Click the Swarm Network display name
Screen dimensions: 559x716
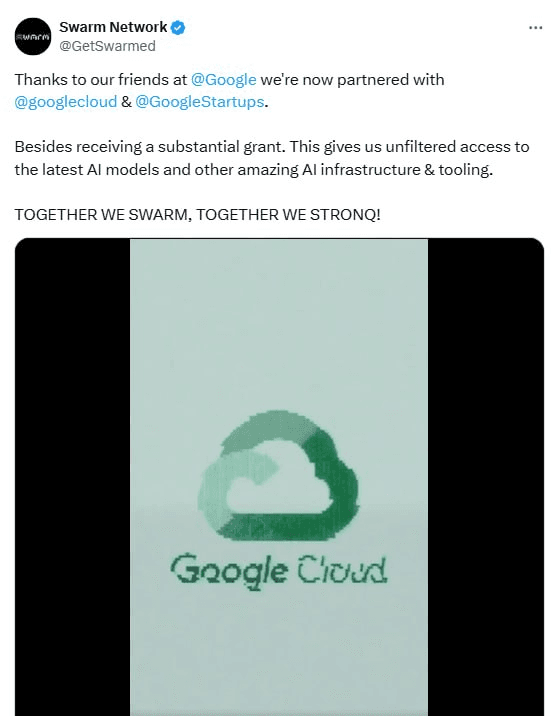coord(113,27)
